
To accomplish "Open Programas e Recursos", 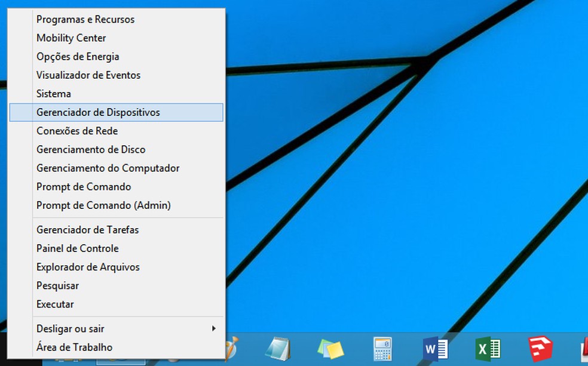I will point(117,20).
